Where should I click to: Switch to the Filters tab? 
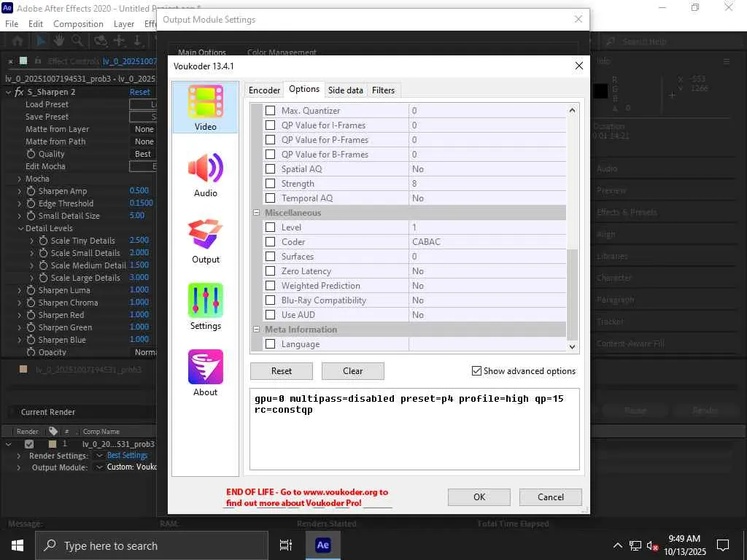(383, 90)
